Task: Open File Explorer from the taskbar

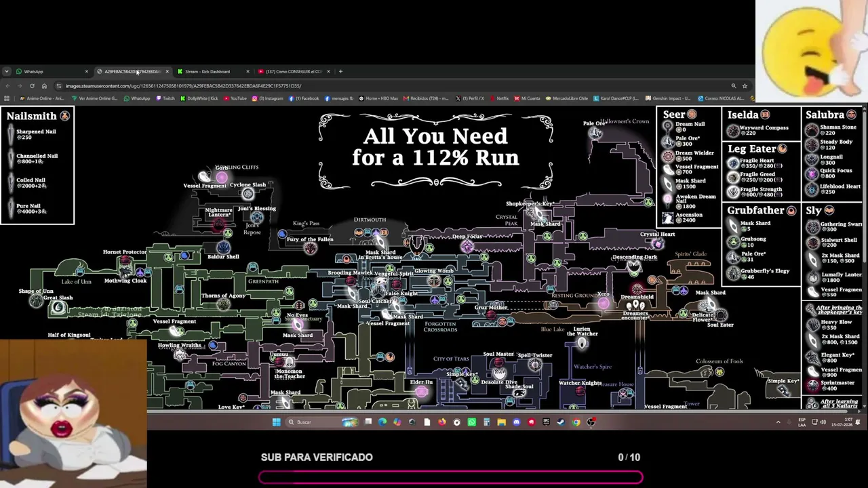Action: click(x=502, y=422)
